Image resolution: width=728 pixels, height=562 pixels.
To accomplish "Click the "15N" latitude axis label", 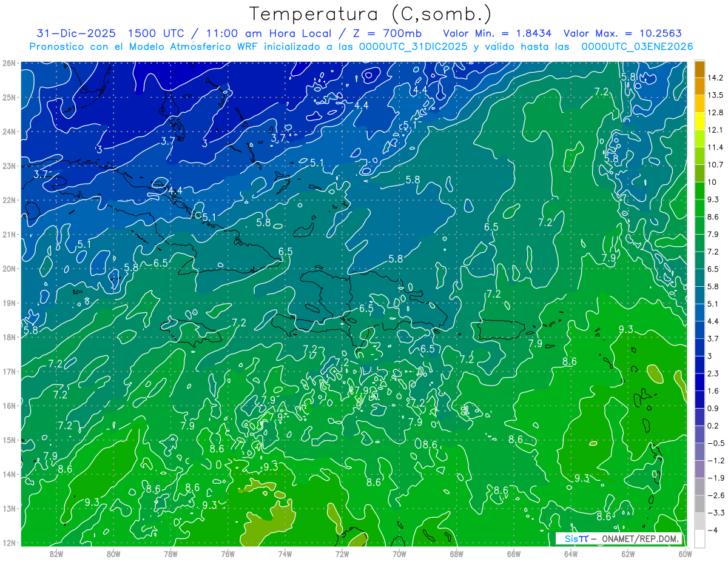I will coord(9,440).
